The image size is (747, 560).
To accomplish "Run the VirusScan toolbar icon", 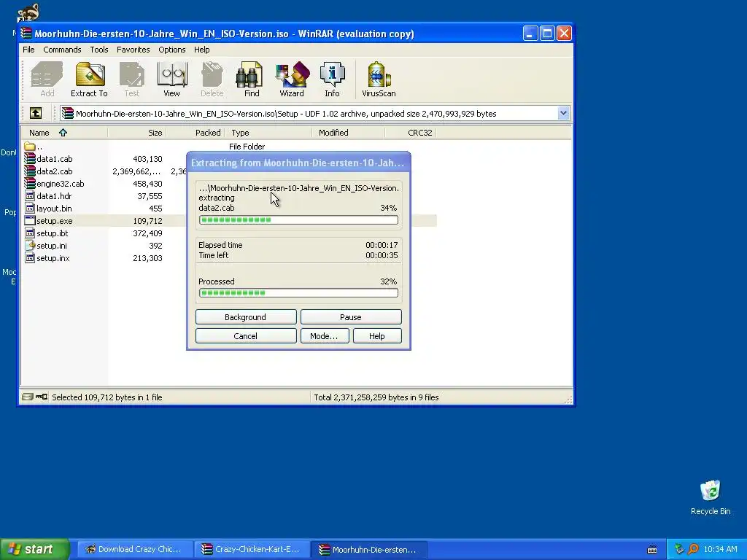I will (379, 79).
